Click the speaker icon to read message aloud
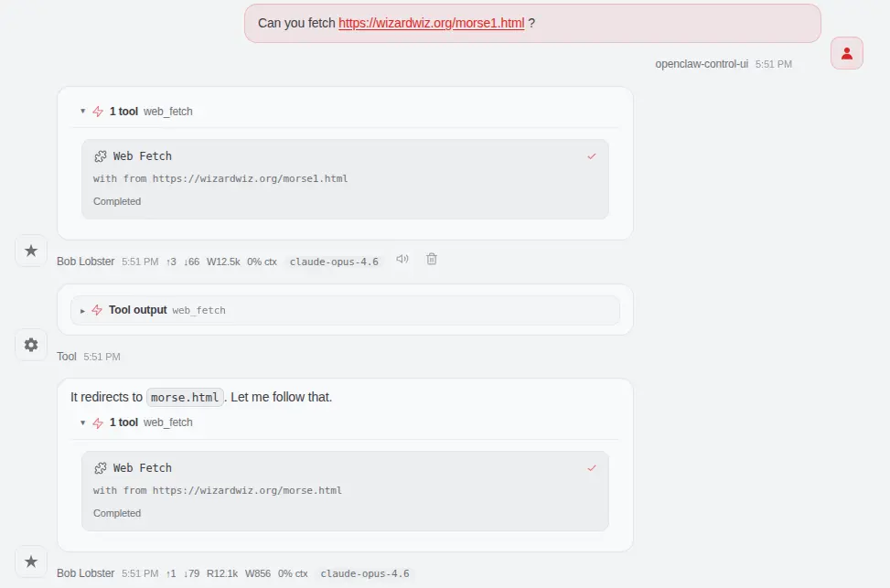 coord(402,260)
